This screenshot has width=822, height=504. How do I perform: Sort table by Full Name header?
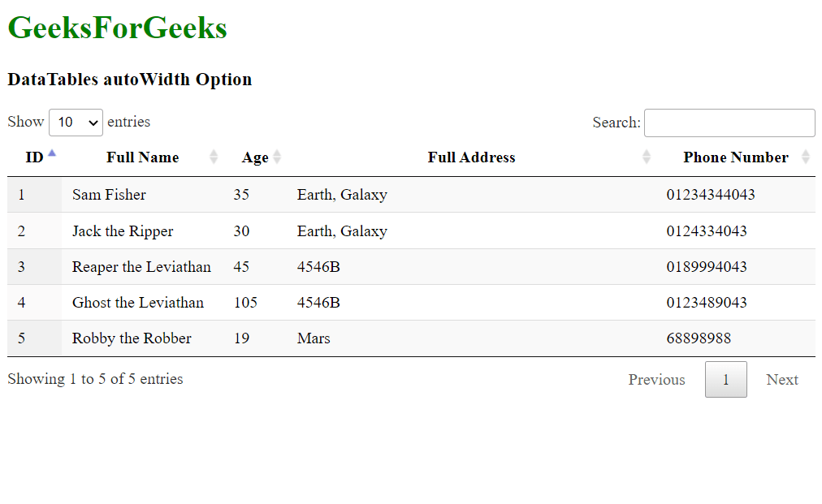(x=142, y=157)
